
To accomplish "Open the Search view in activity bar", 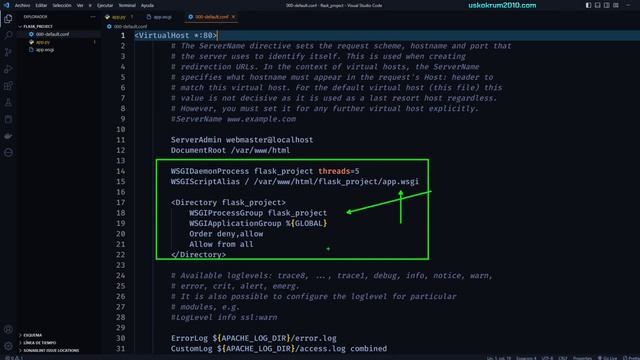I will point(8,36).
